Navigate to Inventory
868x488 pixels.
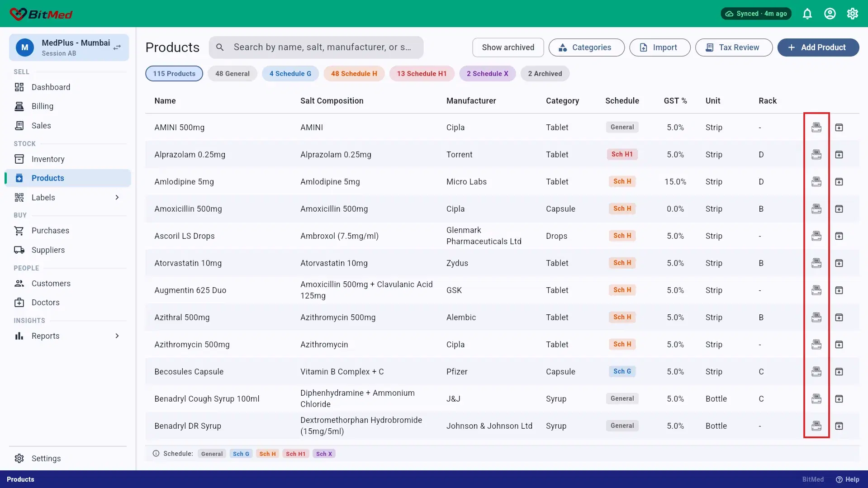click(x=68, y=159)
